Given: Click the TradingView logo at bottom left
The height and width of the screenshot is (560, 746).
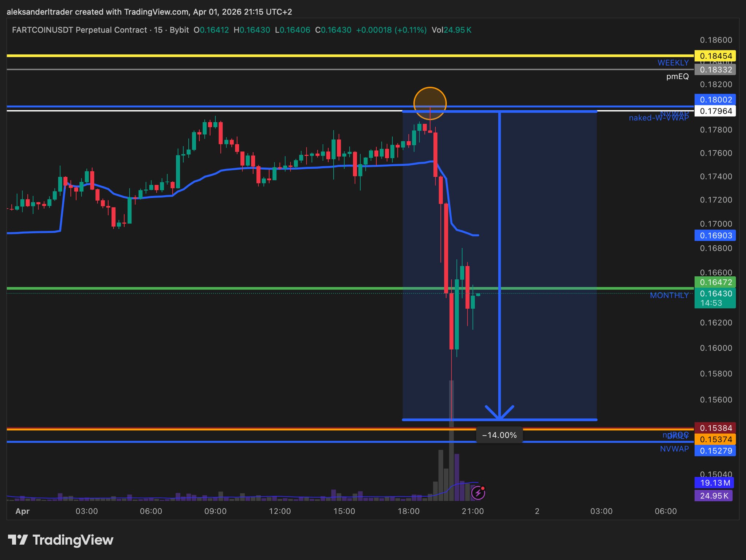Looking at the screenshot, I should [60, 540].
